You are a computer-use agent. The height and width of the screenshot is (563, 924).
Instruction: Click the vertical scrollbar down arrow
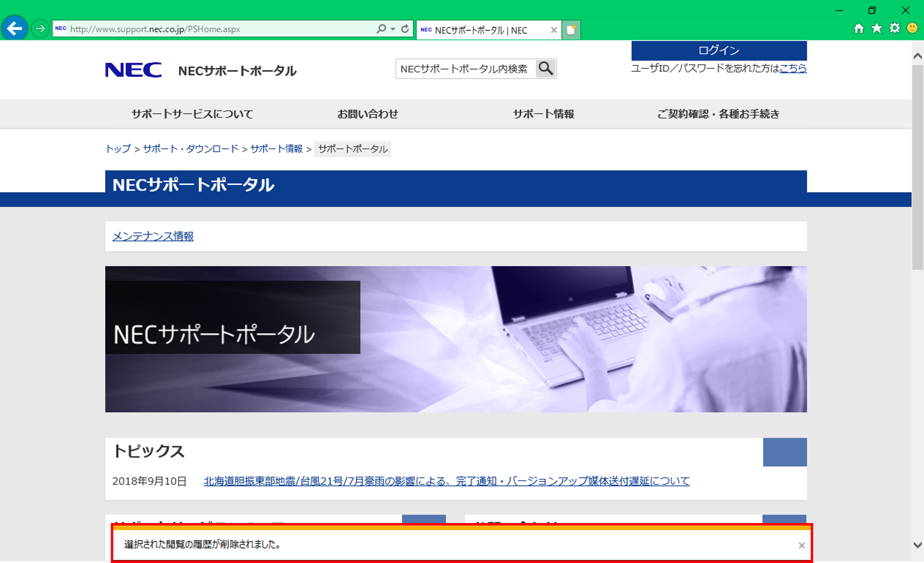(917, 545)
